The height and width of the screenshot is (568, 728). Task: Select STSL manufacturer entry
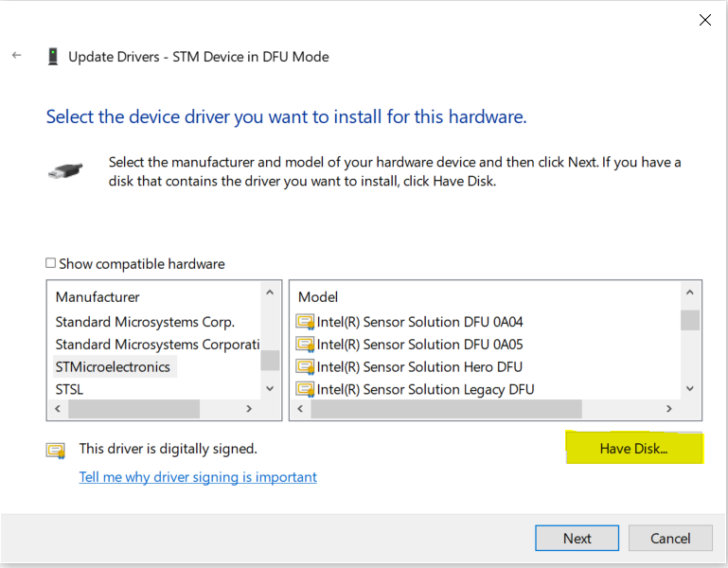(x=69, y=389)
